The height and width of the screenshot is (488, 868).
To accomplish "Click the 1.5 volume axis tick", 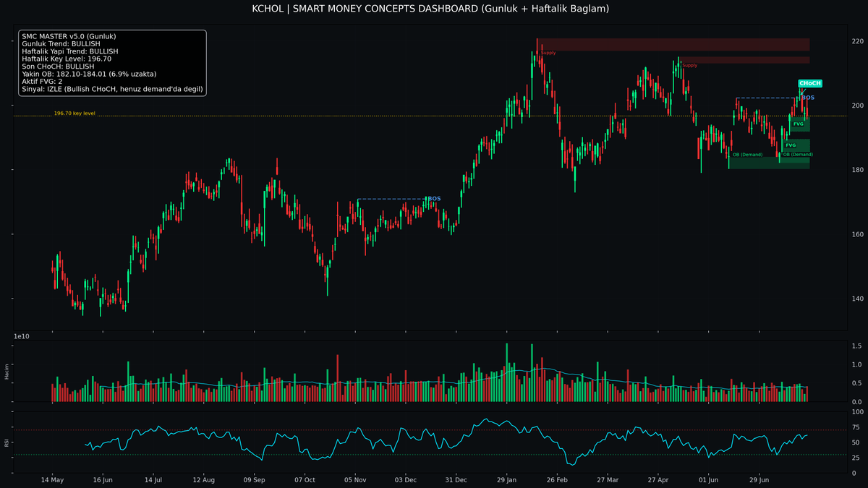I will 856,347.
